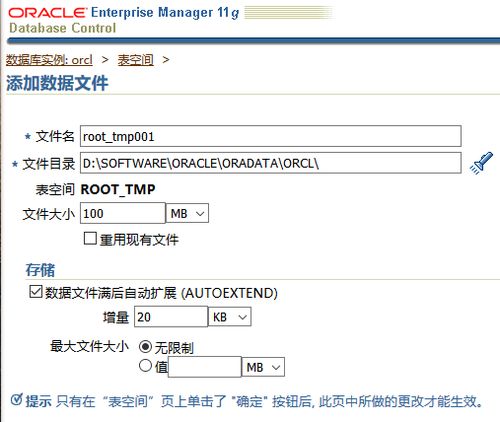Go to the 表空间 breadcrumb link
This screenshot has width=500, height=422.
pos(136,60)
